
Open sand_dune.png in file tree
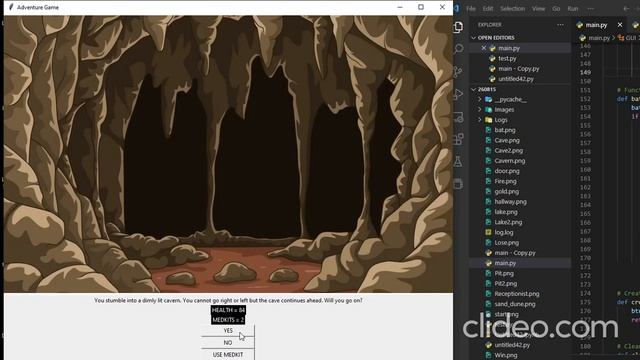pyautogui.click(x=515, y=304)
